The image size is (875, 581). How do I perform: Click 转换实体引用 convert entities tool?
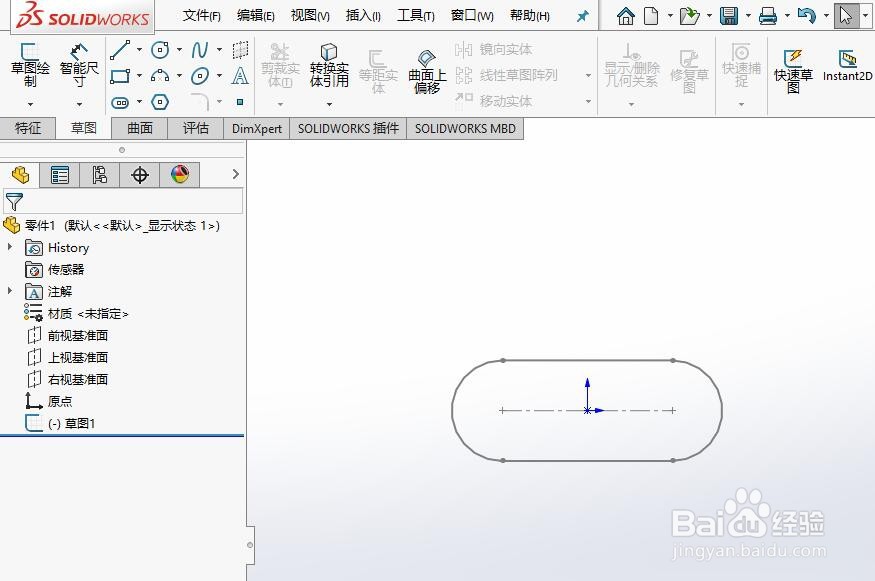coord(329,65)
